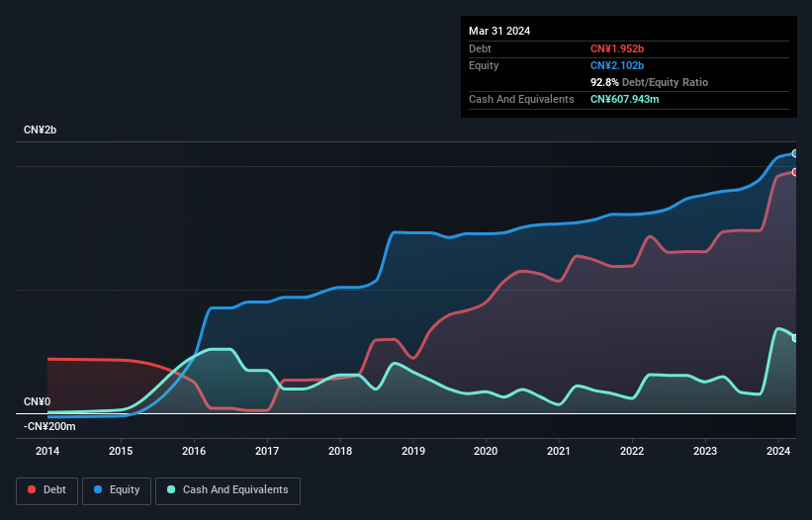Viewport: 812px width, 520px height.
Task: Click the 2021 x-axis label
Action: 559,451
